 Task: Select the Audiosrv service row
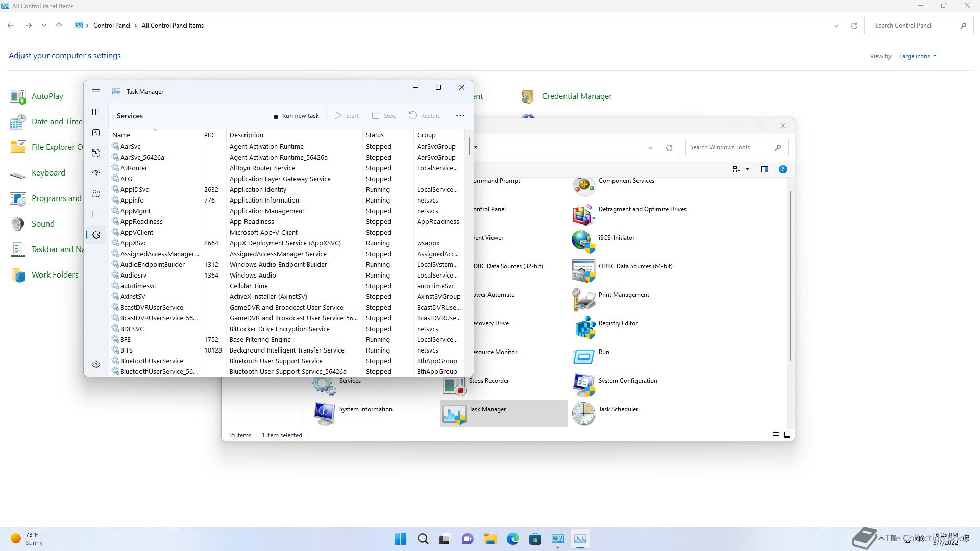[287, 275]
